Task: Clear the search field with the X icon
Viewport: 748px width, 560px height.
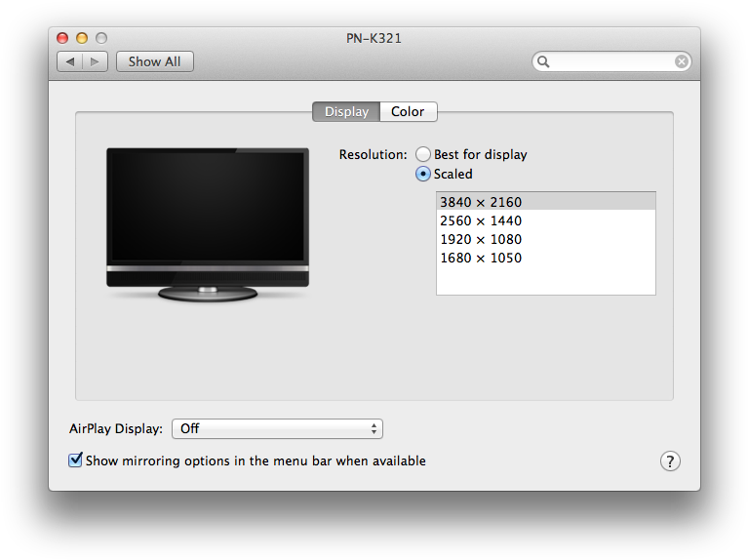Action: pyautogui.click(x=682, y=61)
